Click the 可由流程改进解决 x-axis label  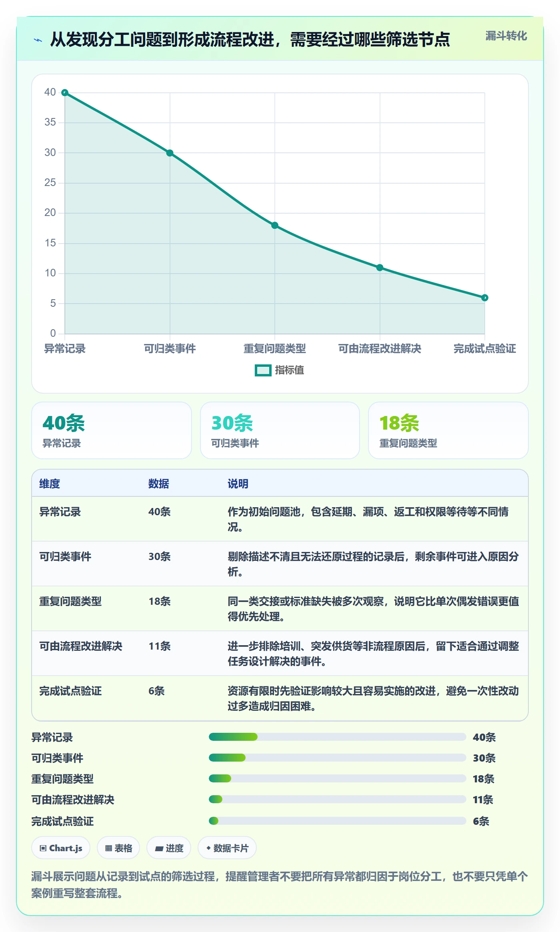tap(380, 349)
